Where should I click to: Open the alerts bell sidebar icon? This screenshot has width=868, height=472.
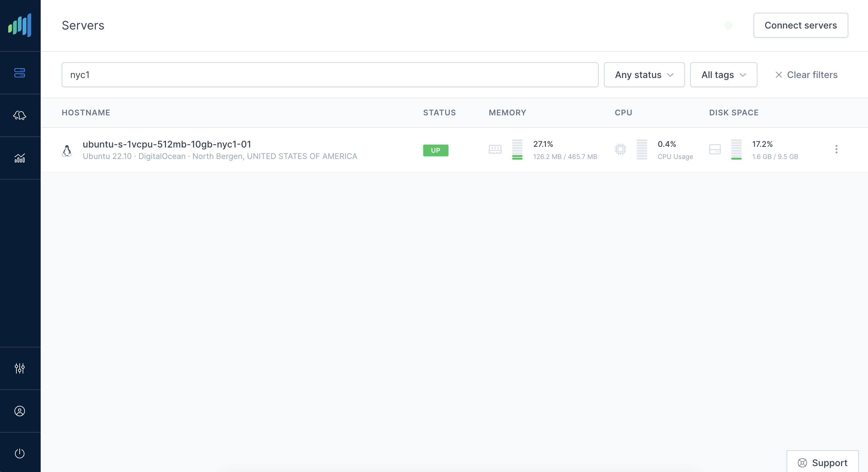tap(20, 115)
